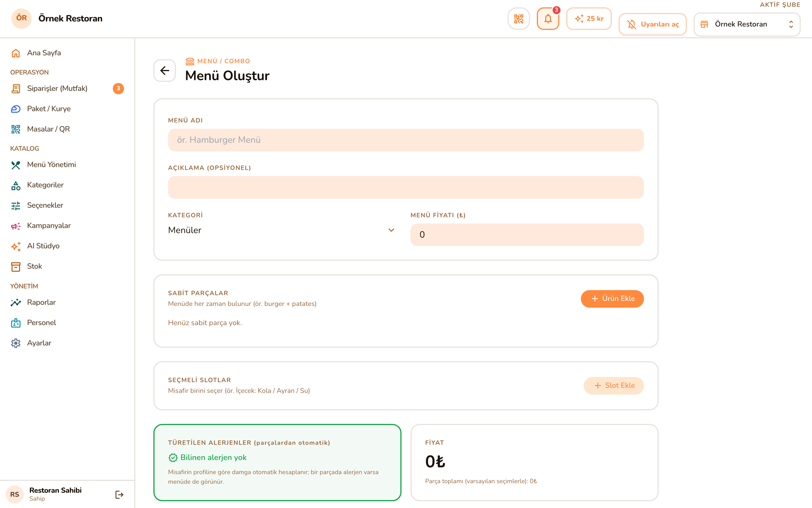
Task: Click the ÖR restaurant avatar logo
Action: click(x=21, y=18)
